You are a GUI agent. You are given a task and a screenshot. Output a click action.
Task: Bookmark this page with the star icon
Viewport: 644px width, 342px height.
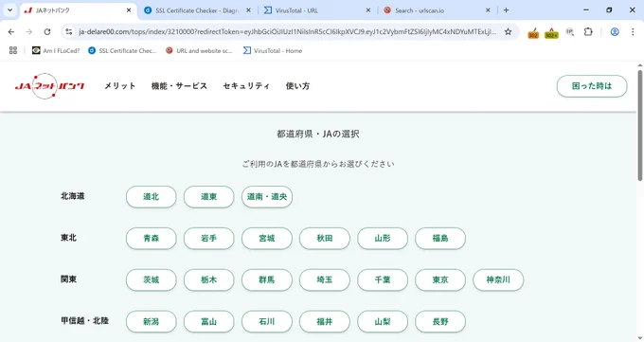click(508, 31)
